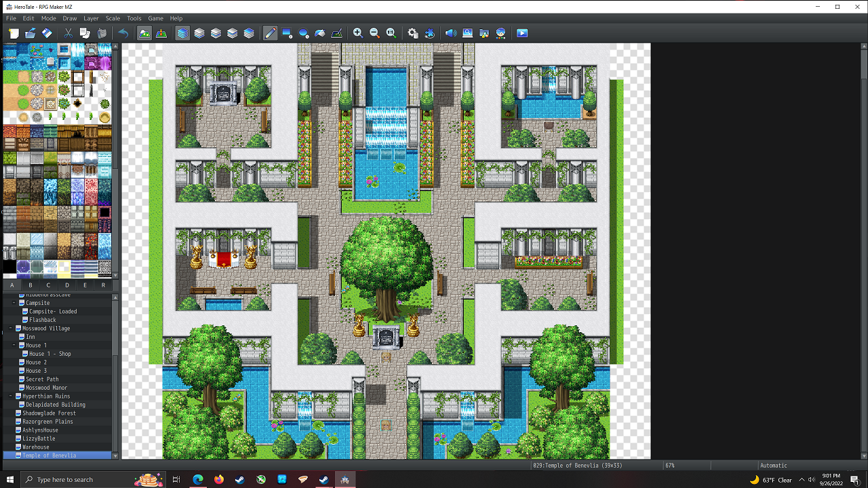This screenshot has height=488, width=868.
Task: Select the Inn map
Action: pyautogui.click(x=31, y=337)
